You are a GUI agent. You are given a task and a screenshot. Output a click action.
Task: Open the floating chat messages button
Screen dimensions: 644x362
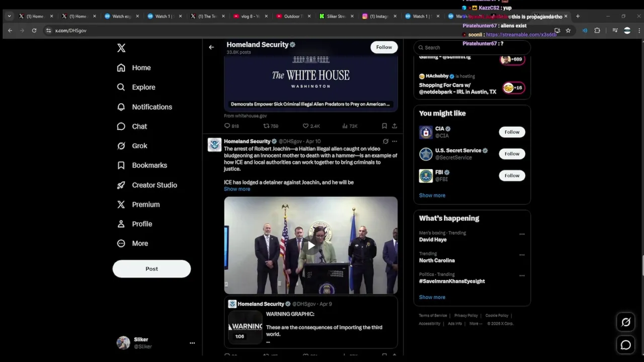coord(626,345)
